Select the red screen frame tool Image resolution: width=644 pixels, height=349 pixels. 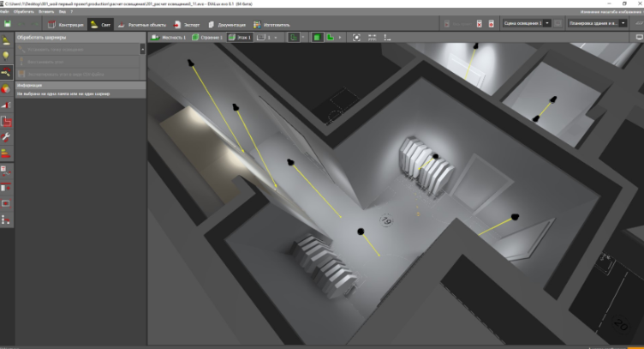coord(6,203)
